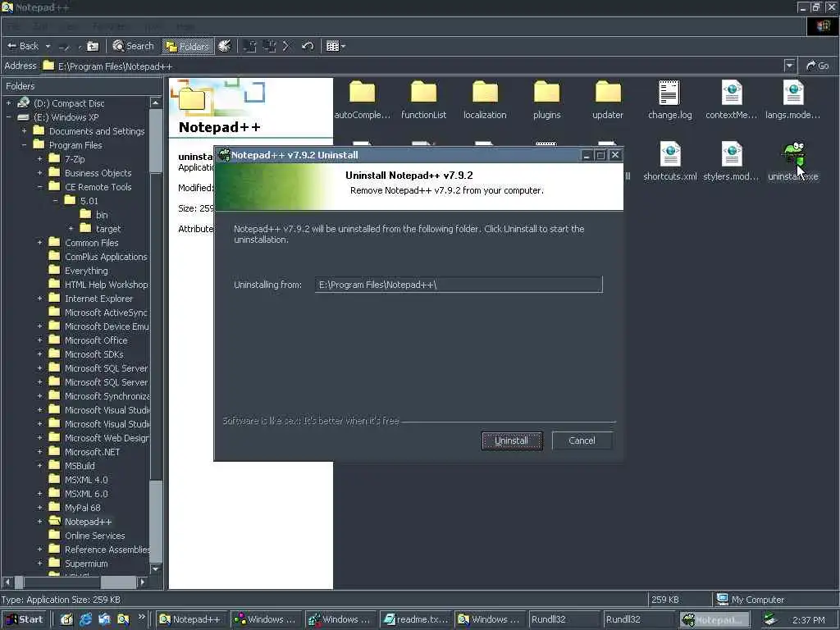The width and height of the screenshot is (840, 630).
Task: Open the updater folder icon
Action: coord(608,92)
